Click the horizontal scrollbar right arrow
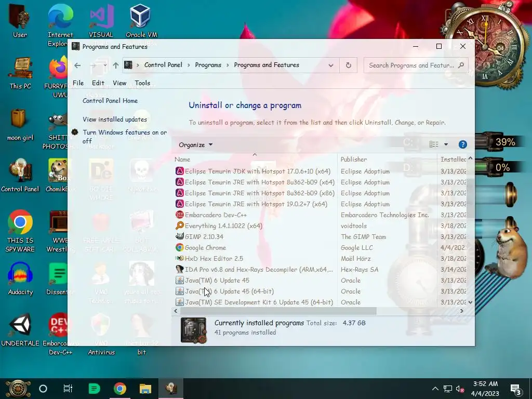The width and height of the screenshot is (532, 399). pos(462,311)
